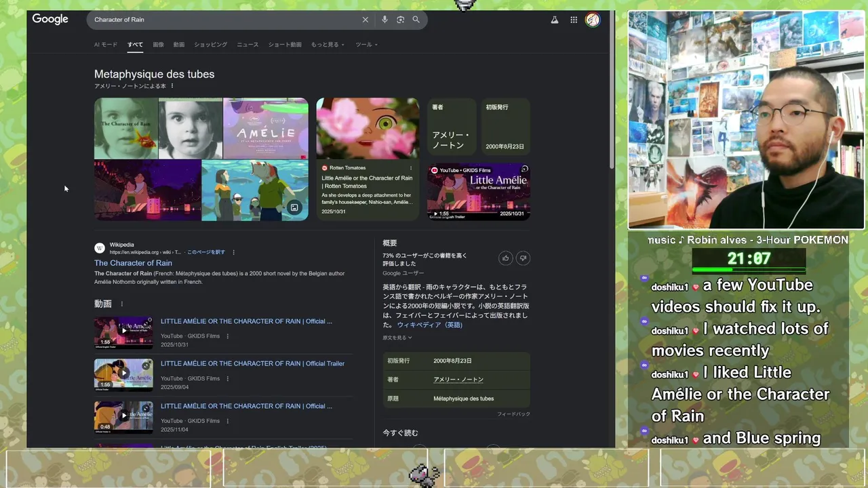868x488 pixels.
Task: Click the thumbs down rating icon
Action: point(523,258)
